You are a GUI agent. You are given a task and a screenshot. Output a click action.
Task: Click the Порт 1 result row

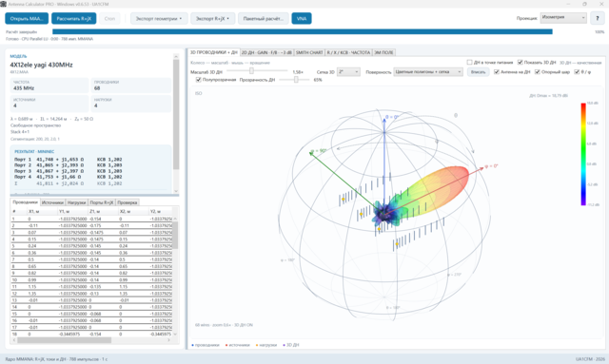pos(69,160)
